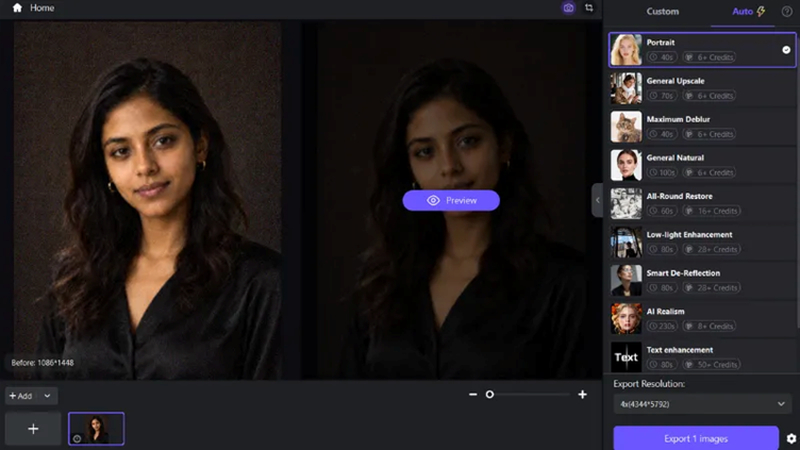The height and width of the screenshot is (450, 800).
Task: Select the crop tool icon
Action: 589,8
